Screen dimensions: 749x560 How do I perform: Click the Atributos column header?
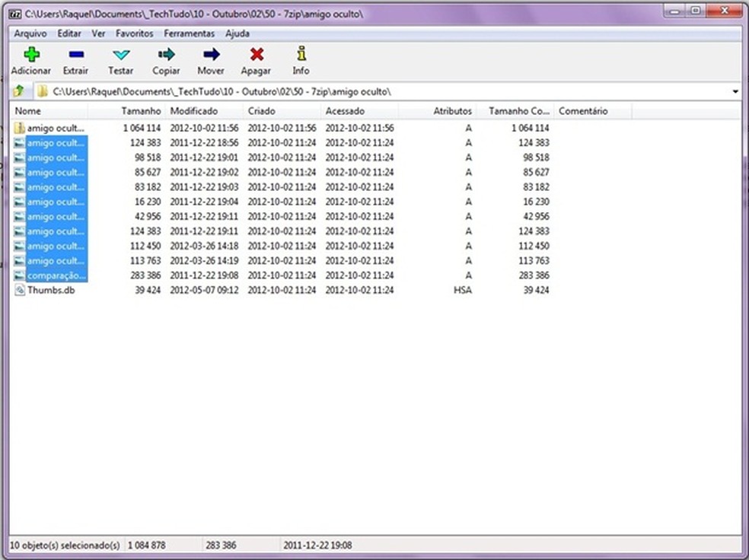pos(452,111)
